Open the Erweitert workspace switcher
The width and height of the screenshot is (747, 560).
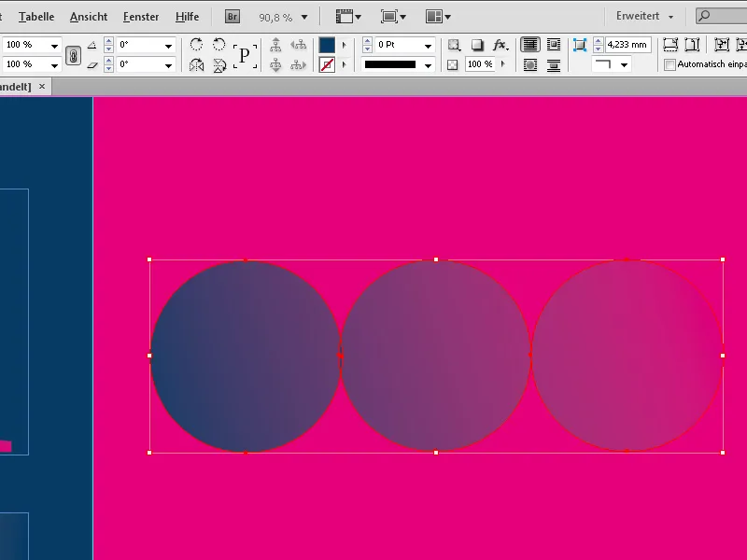point(644,16)
